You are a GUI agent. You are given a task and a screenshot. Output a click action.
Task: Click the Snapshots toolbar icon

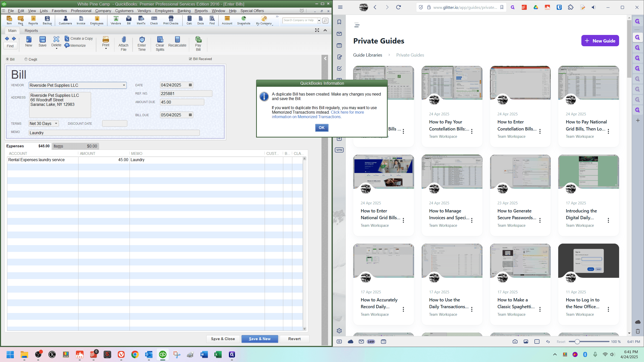244,20
